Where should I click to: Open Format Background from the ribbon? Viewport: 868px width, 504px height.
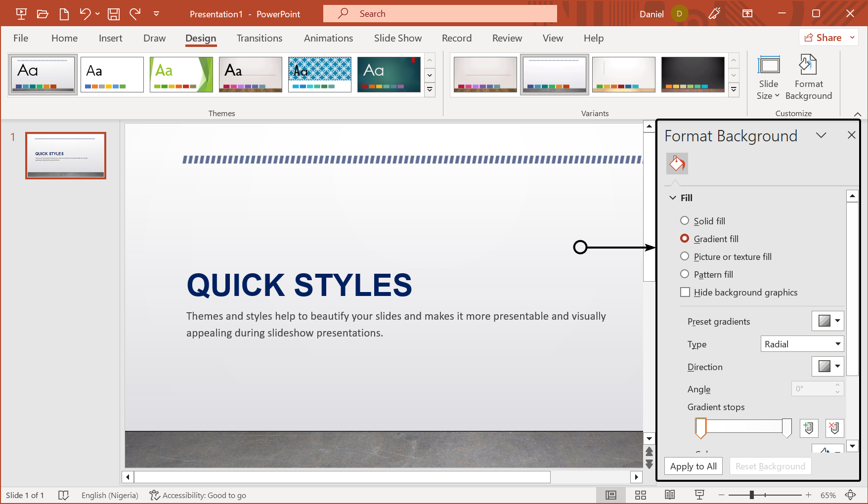[808, 77]
